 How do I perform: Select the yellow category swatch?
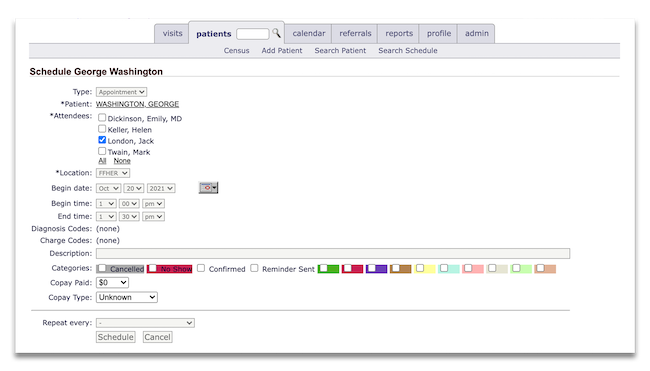click(x=424, y=269)
